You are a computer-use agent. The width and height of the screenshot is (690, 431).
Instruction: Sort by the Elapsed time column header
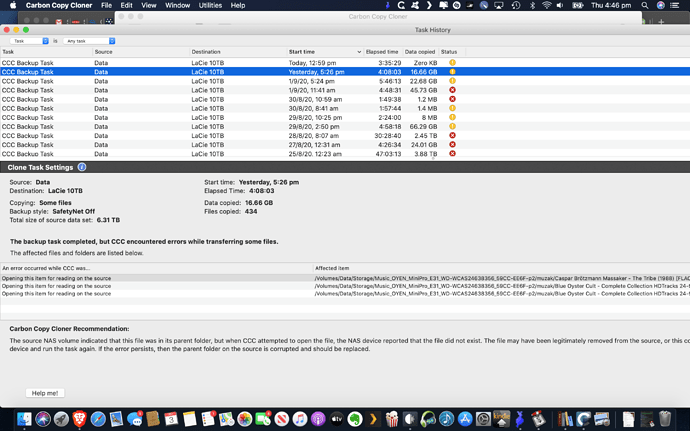click(x=382, y=52)
